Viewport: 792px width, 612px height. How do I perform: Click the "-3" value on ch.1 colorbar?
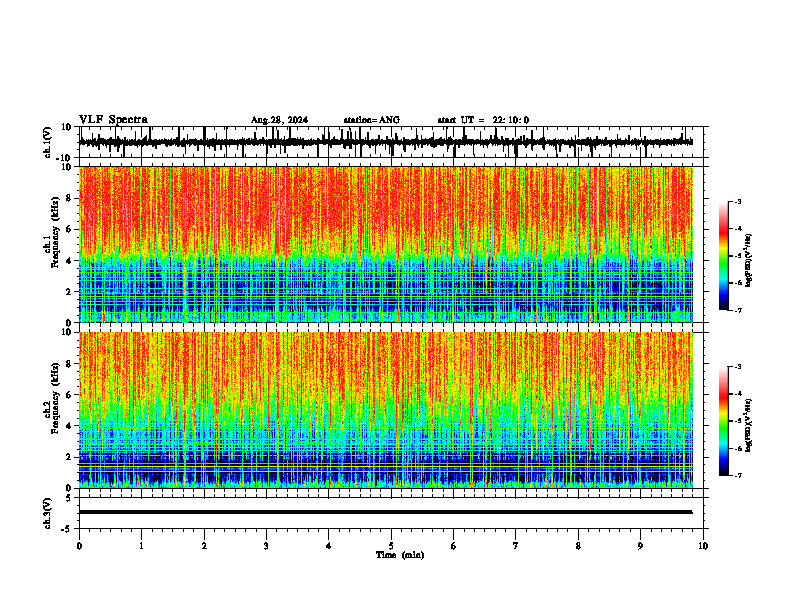(738, 201)
